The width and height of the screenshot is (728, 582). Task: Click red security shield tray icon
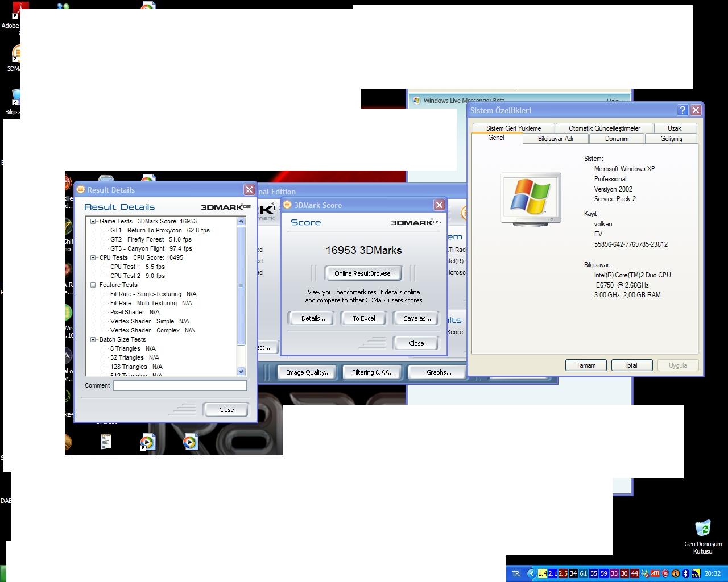[665, 573]
